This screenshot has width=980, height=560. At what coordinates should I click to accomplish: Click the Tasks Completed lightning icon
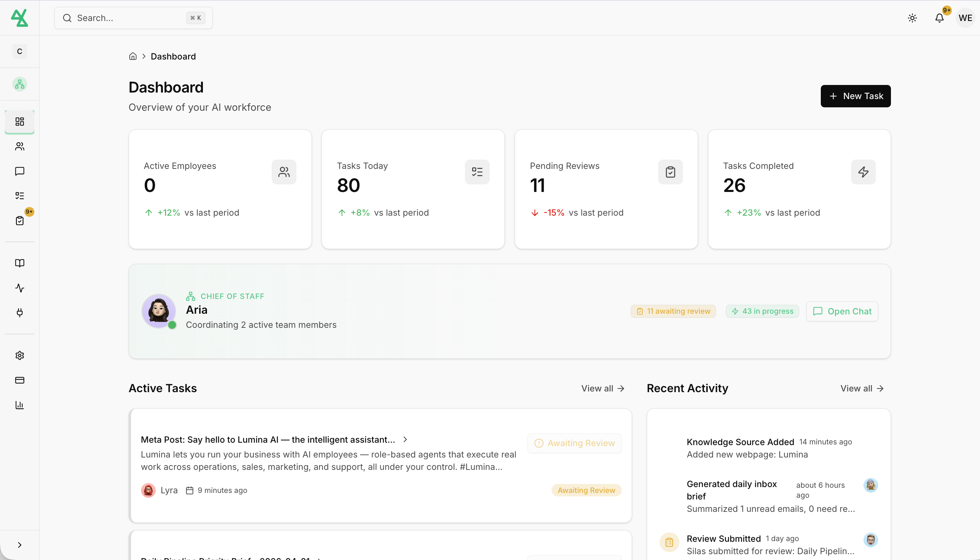(863, 172)
